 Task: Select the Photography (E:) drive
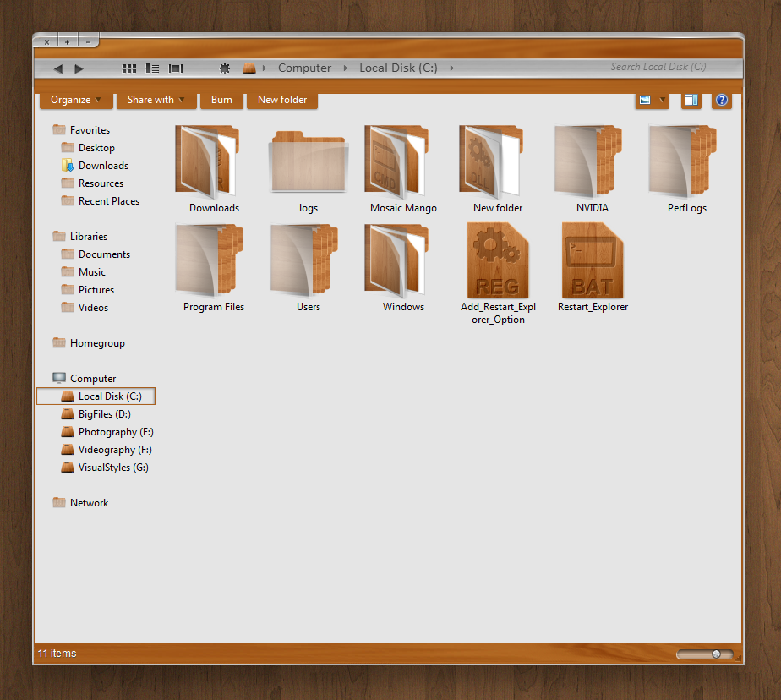click(114, 431)
